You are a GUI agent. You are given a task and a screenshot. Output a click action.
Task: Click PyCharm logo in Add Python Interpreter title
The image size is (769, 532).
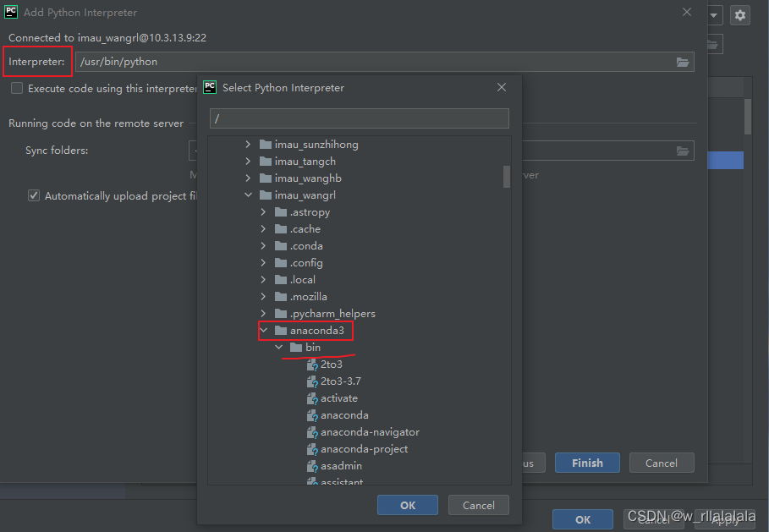coord(11,12)
